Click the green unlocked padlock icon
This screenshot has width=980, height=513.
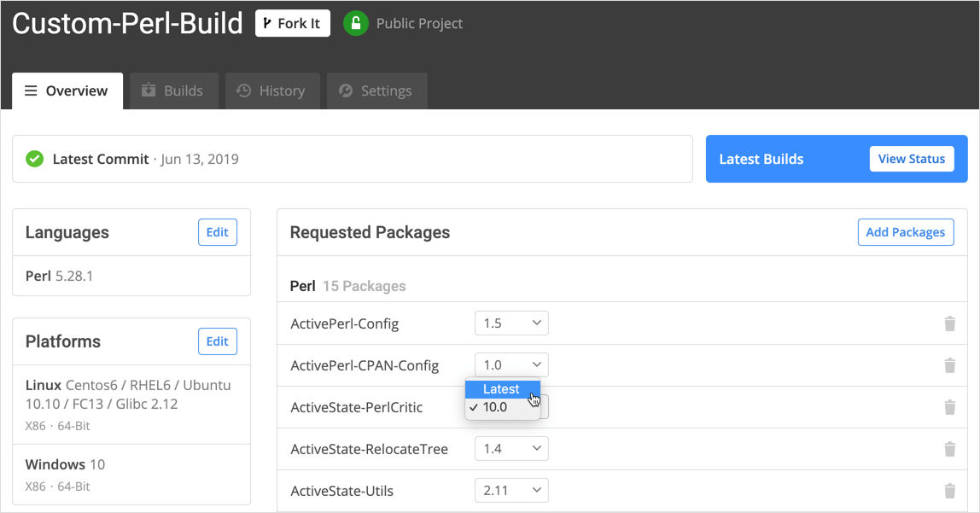[356, 24]
